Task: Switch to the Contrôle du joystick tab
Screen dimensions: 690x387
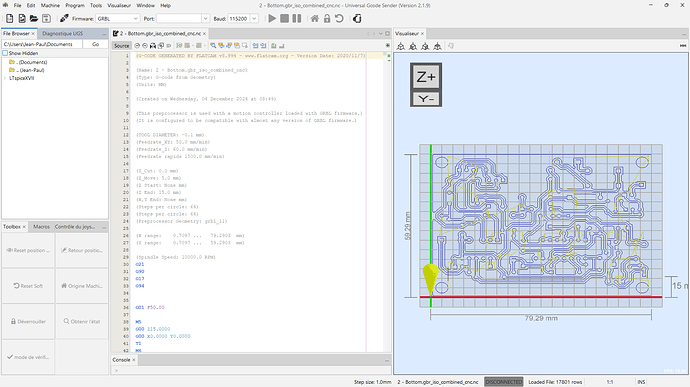Action: click(75, 227)
